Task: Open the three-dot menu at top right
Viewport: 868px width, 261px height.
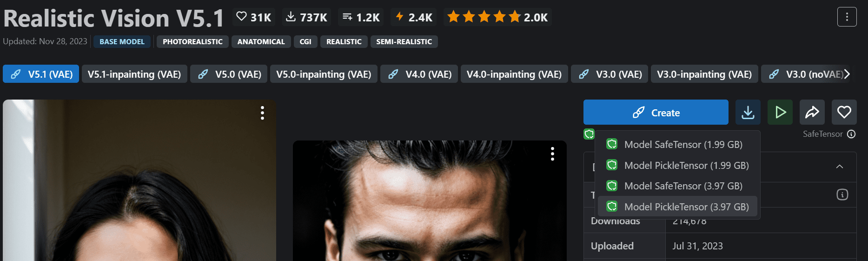Action: [x=847, y=17]
